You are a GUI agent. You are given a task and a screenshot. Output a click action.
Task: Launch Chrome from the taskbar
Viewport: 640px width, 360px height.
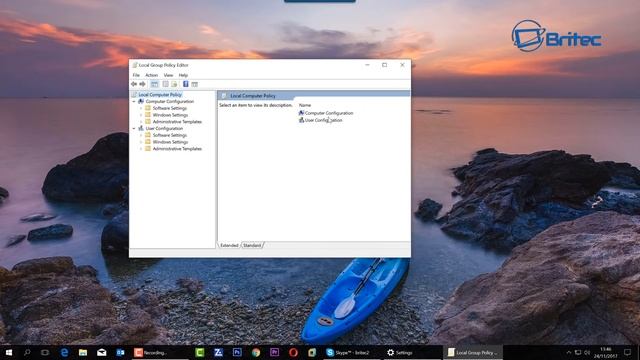(256, 352)
